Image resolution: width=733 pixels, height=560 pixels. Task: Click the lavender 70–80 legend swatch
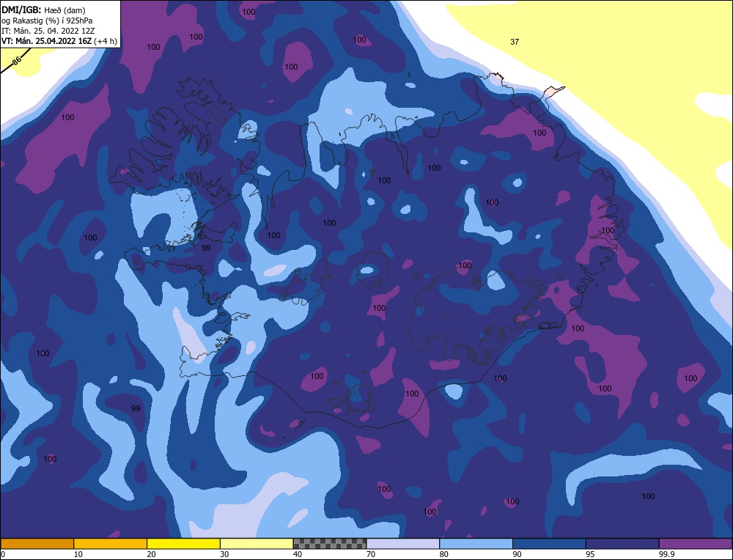coord(403,544)
